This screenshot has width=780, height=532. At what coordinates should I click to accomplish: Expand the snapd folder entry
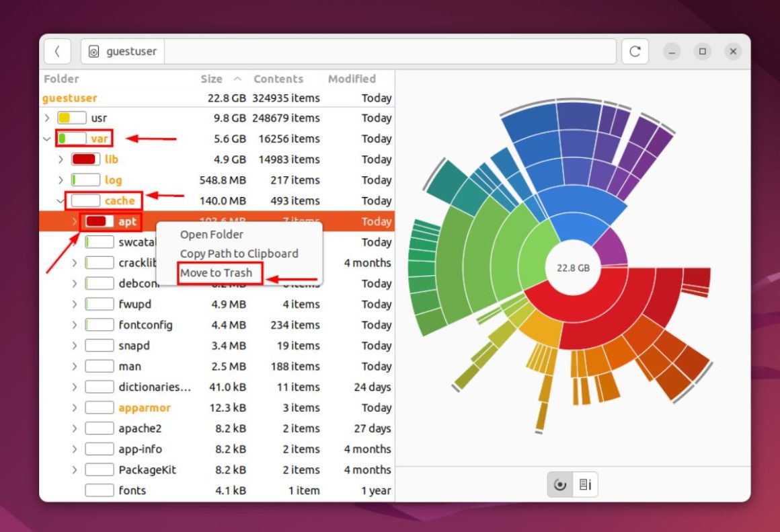point(74,345)
